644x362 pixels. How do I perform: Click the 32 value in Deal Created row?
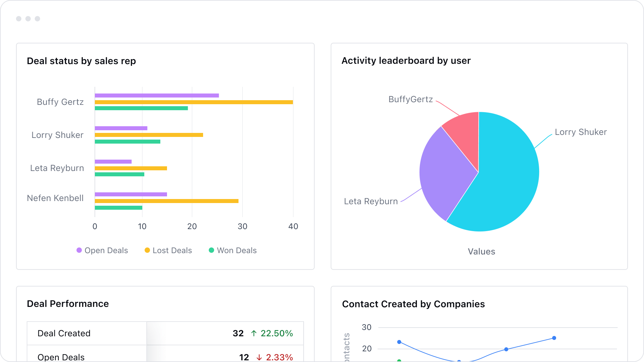(x=238, y=333)
